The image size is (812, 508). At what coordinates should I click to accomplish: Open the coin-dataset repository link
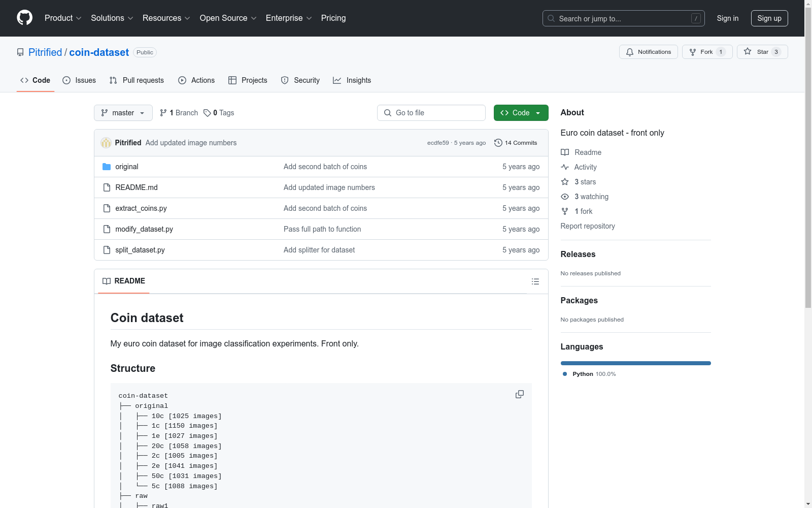(x=99, y=52)
